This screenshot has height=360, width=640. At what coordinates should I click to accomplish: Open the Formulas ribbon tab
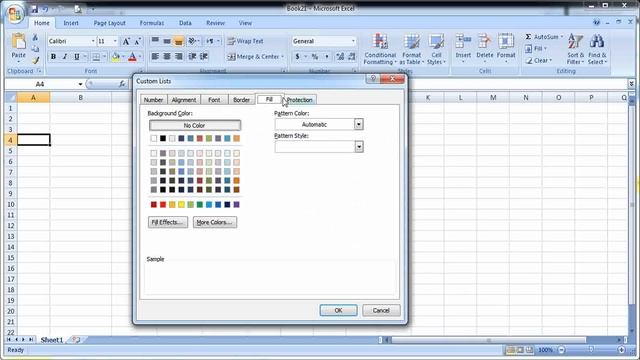pos(152,23)
